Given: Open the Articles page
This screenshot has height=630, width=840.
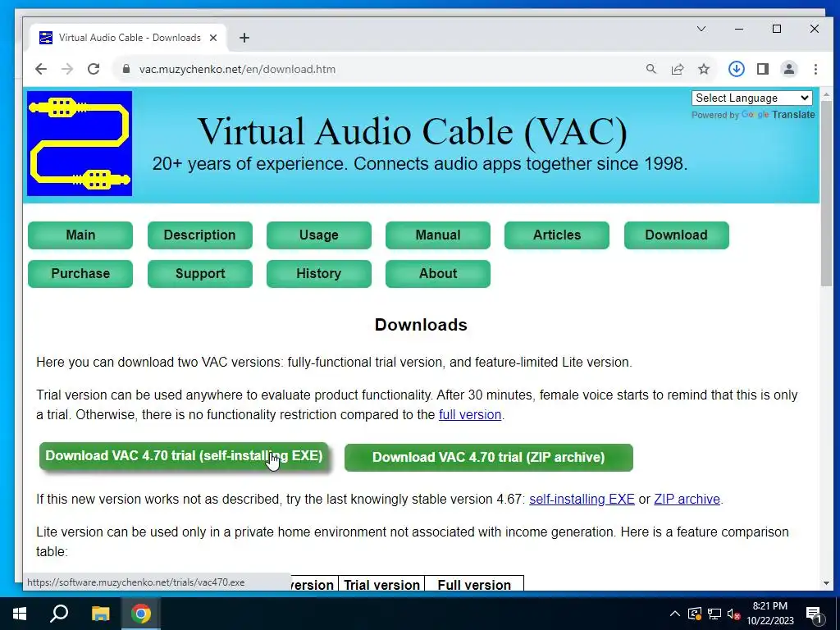Looking at the screenshot, I should [x=557, y=235].
